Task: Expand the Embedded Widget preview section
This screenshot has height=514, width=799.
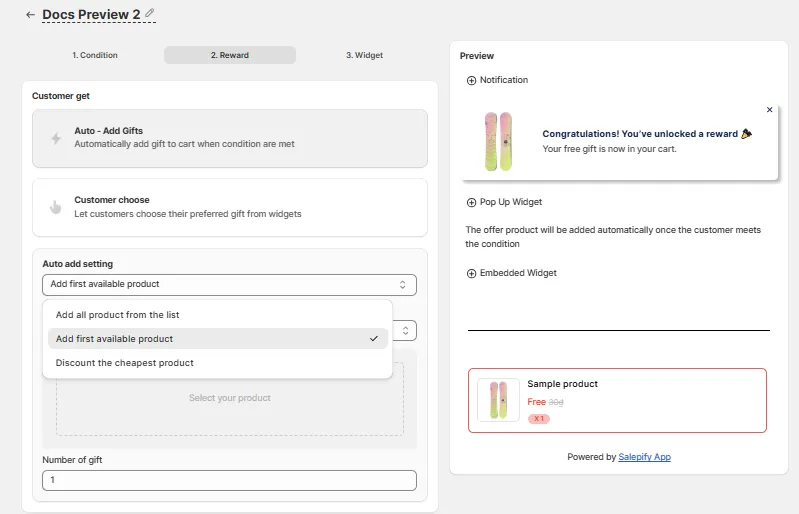Action: [x=511, y=273]
